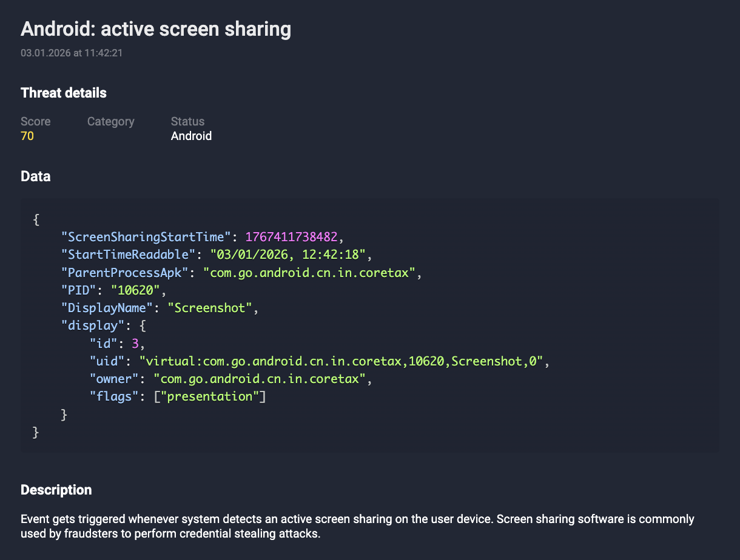Click the "Description" section heading
The height and width of the screenshot is (560, 740).
[56, 490]
